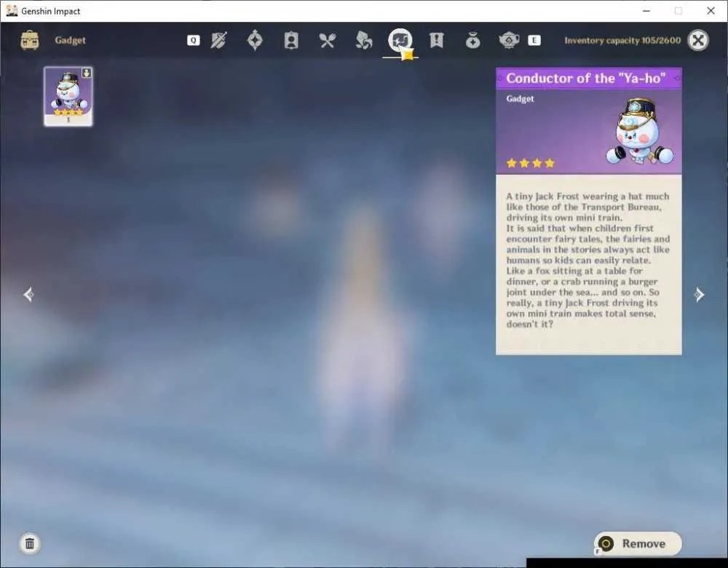Open the Character Development Items tab
The height and width of the screenshot is (568, 728).
point(291,40)
